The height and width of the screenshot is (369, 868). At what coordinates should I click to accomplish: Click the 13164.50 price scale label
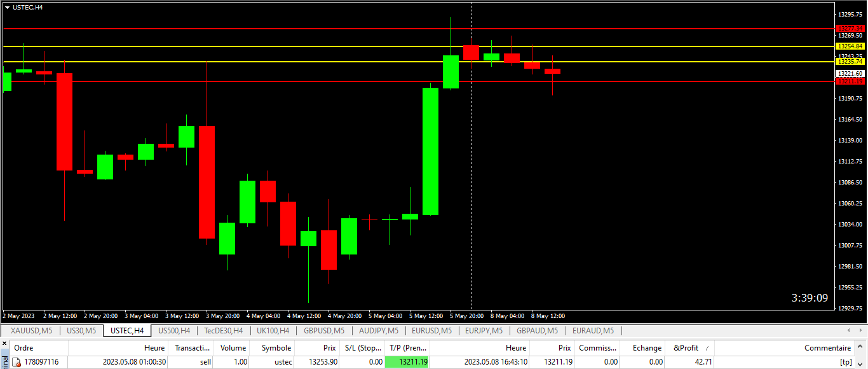click(x=850, y=120)
